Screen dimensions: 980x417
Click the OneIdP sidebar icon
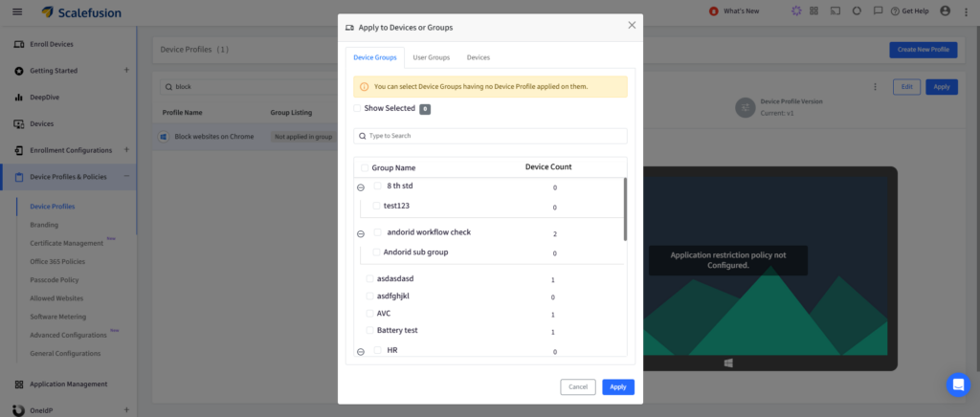19,410
